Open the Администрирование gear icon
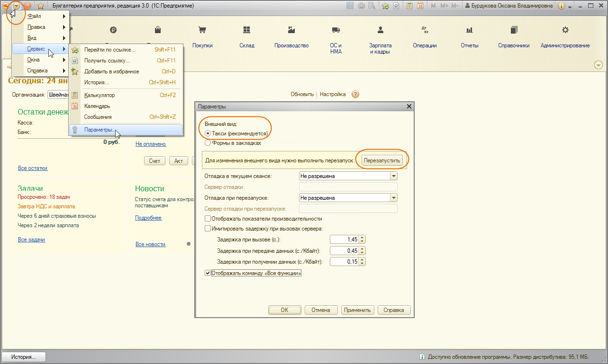This screenshot has width=608, height=364. (565, 31)
